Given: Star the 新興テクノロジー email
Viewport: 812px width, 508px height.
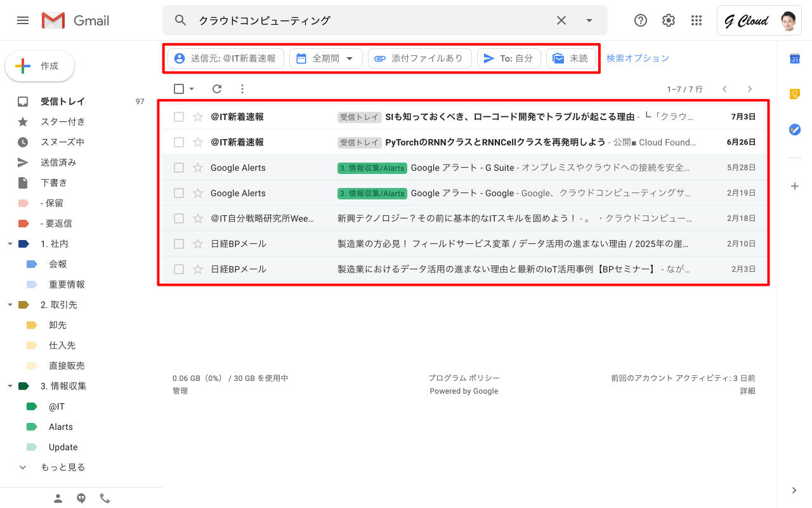Looking at the screenshot, I should tap(198, 218).
